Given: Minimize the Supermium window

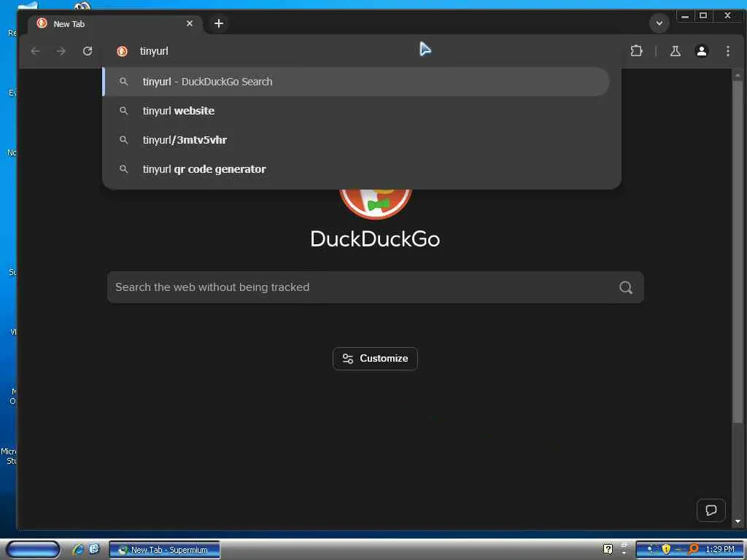Looking at the screenshot, I should pos(685,16).
